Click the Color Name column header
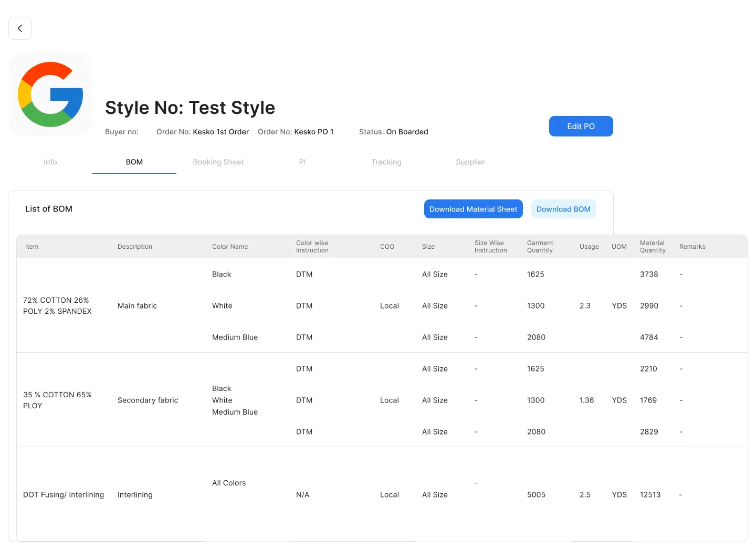This screenshot has height=550, width=756. click(x=230, y=247)
